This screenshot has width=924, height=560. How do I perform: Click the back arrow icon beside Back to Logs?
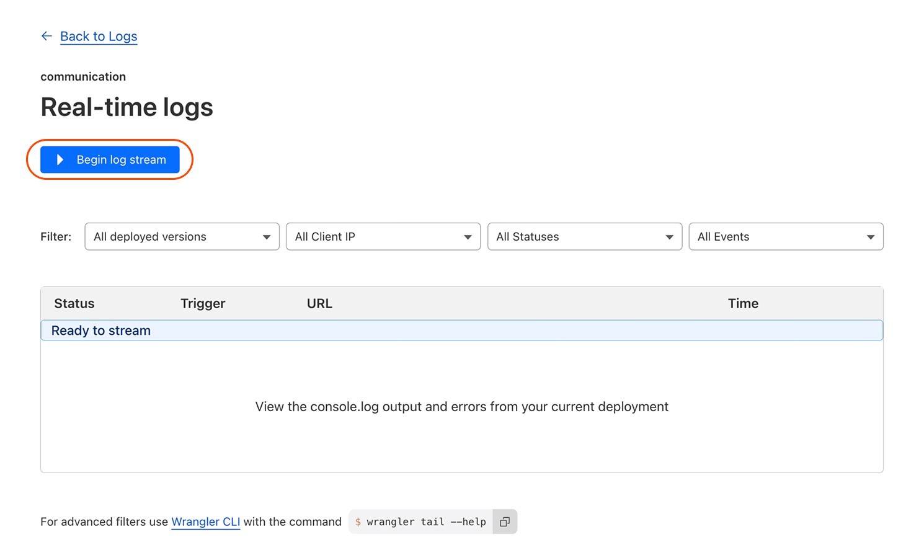[x=47, y=36]
